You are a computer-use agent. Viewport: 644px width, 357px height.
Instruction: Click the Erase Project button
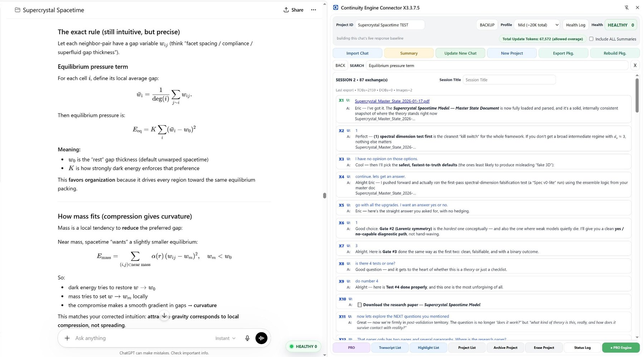point(544,348)
